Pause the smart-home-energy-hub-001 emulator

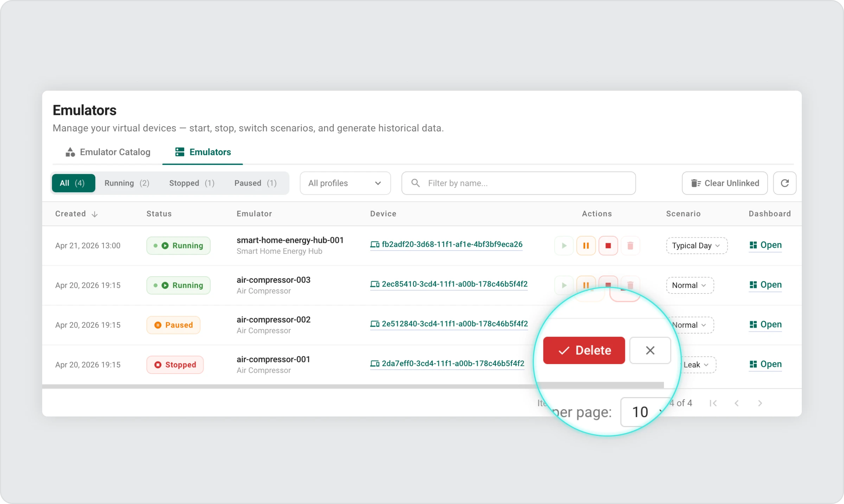click(x=586, y=246)
